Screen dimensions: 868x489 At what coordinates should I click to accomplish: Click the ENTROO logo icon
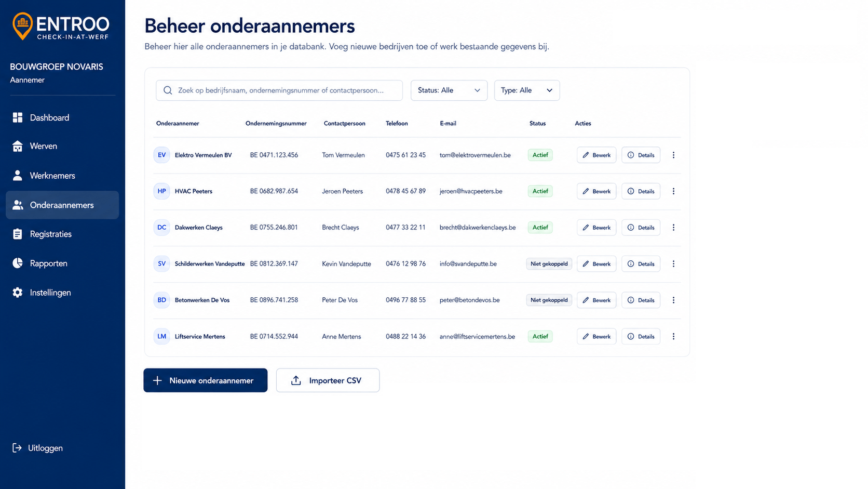(x=22, y=26)
